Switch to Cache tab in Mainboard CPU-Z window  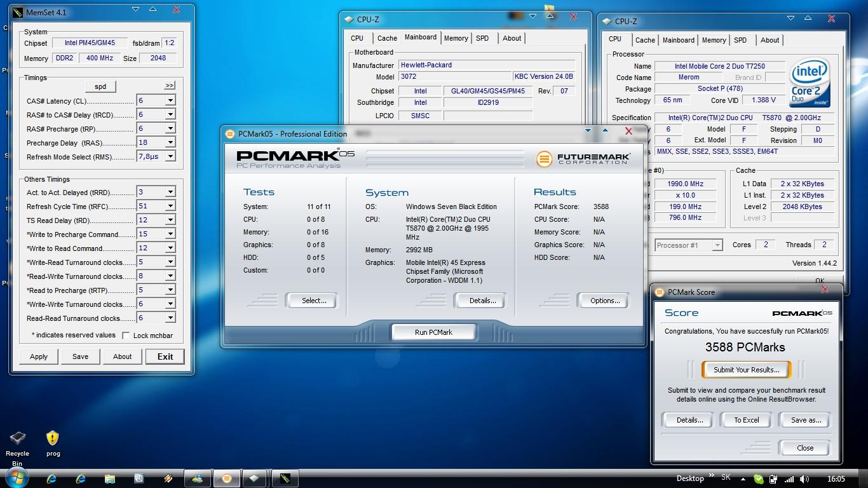pos(387,38)
